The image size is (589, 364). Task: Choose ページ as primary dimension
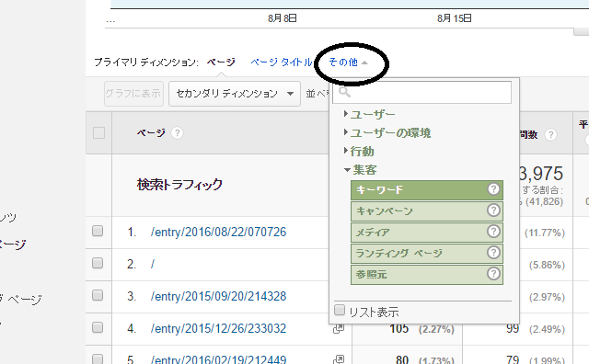(x=221, y=63)
